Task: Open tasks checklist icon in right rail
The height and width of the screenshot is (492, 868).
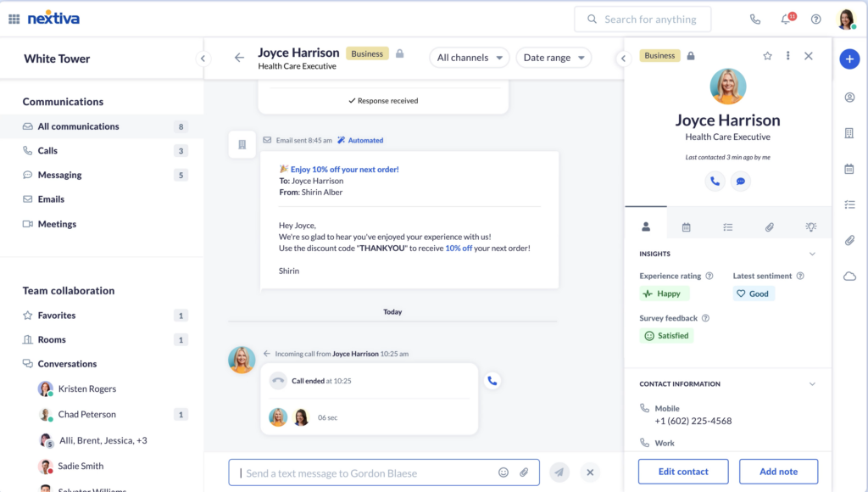Action: (849, 204)
